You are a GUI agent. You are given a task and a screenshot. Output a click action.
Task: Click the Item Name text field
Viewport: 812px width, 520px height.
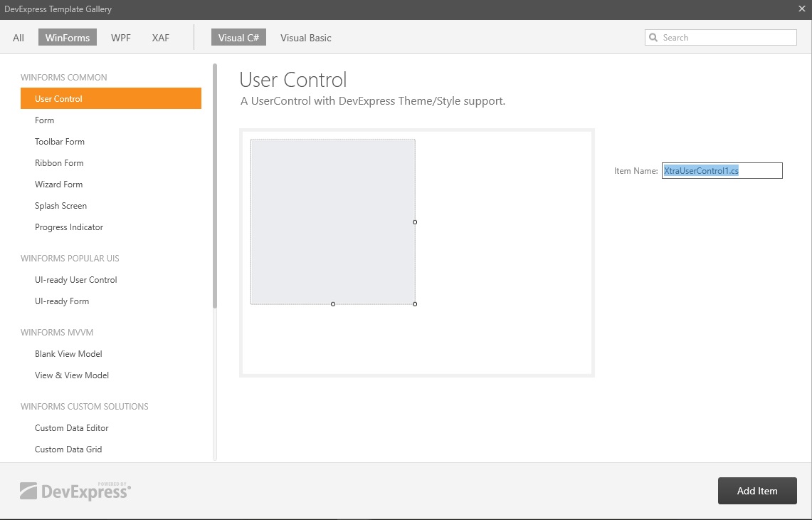point(722,170)
